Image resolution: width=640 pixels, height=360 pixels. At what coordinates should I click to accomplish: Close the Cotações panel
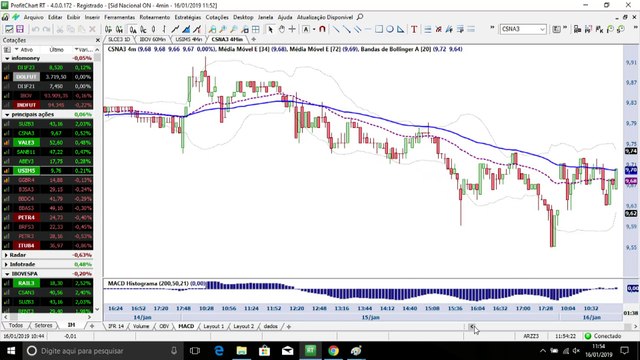pyautogui.click(x=98, y=40)
